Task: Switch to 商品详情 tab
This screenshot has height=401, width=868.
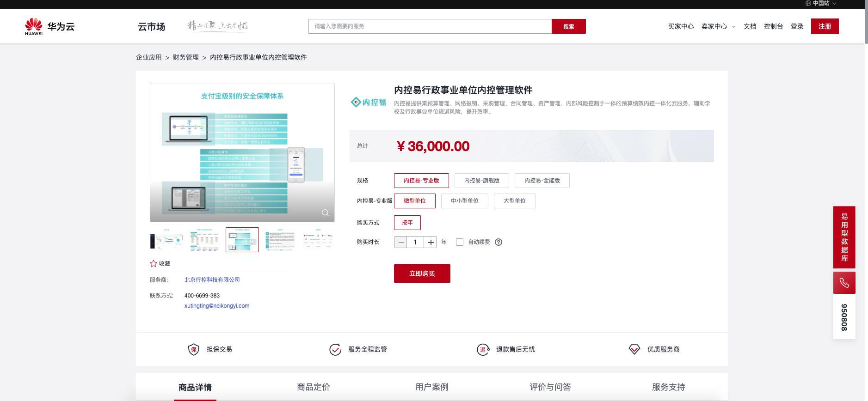Action: (x=195, y=387)
